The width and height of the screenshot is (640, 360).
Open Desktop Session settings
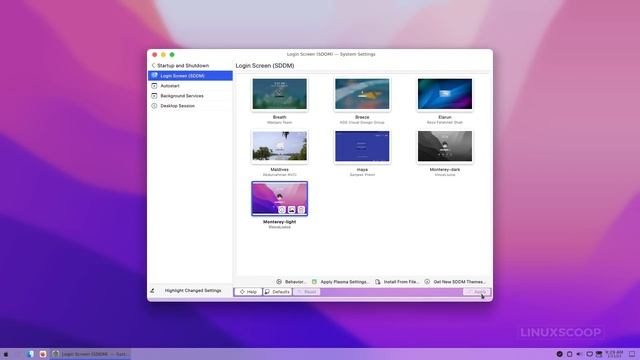point(190,106)
